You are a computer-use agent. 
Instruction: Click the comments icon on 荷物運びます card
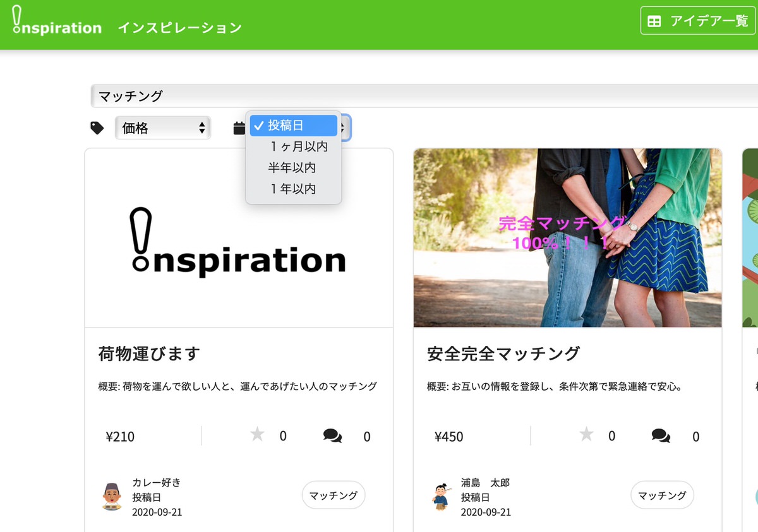[332, 435]
